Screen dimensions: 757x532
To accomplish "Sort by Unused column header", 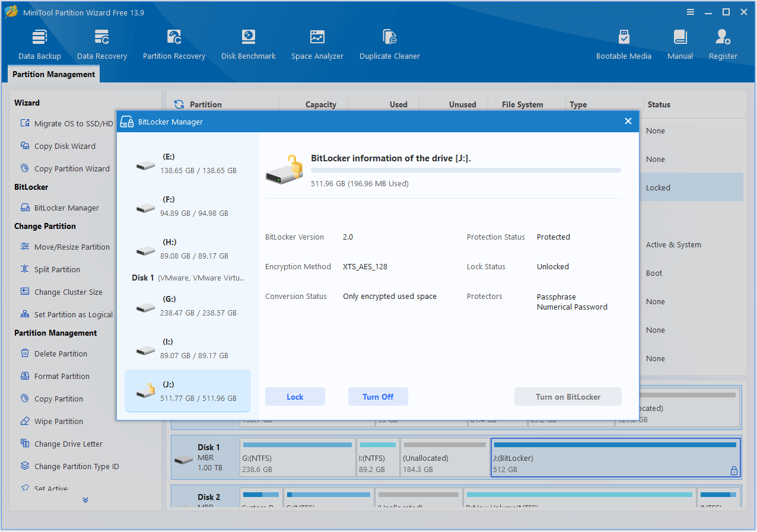I will (462, 104).
